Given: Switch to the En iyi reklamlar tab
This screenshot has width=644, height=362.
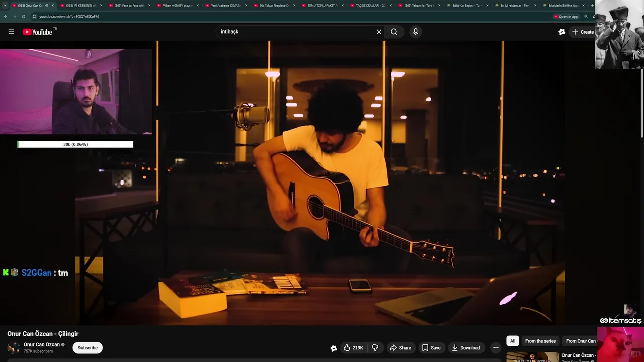Looking at the screenshot, I should [x=515, y=5].
